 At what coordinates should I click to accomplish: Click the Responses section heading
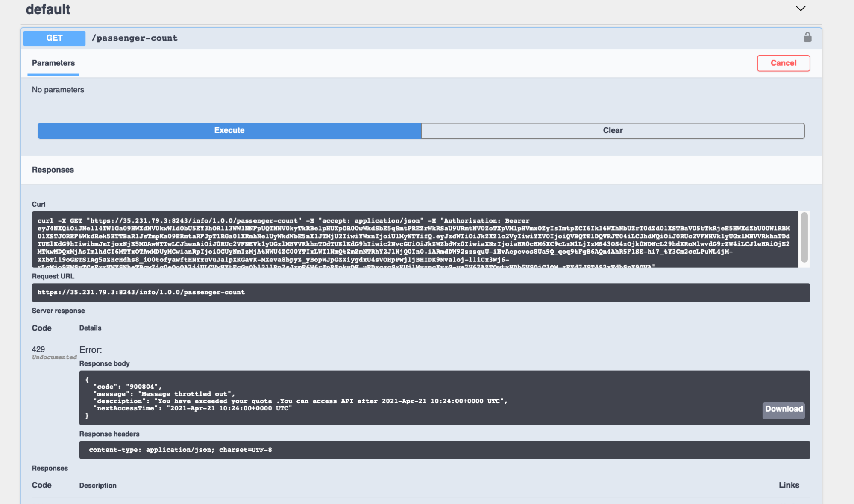53,170
